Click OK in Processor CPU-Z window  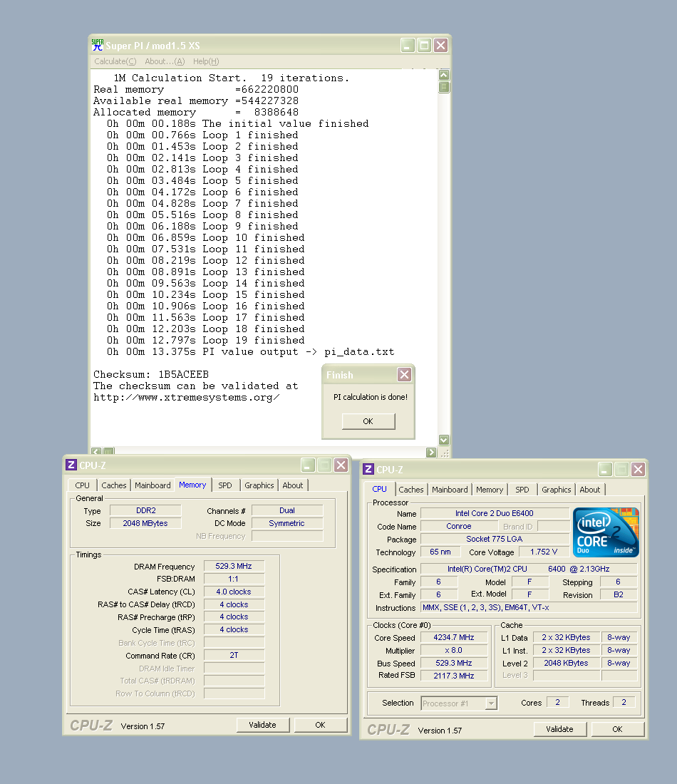pyautogui.click(x=618, y=729)
